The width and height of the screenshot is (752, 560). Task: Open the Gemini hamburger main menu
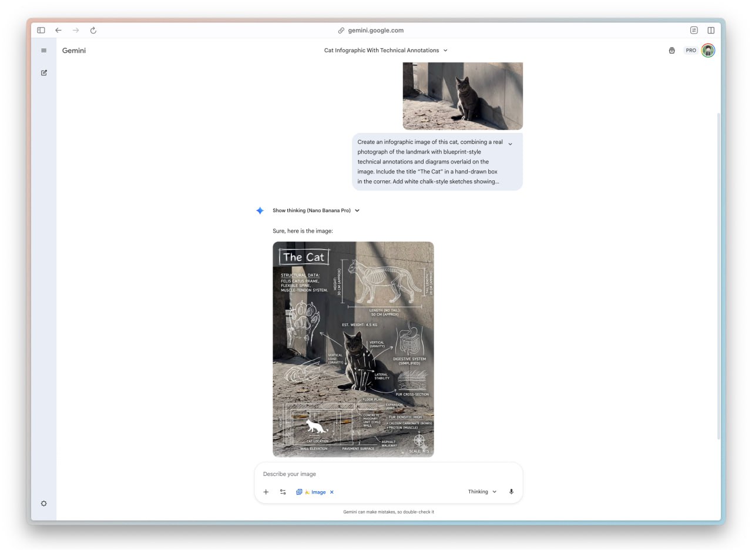(x=43, y=51)
